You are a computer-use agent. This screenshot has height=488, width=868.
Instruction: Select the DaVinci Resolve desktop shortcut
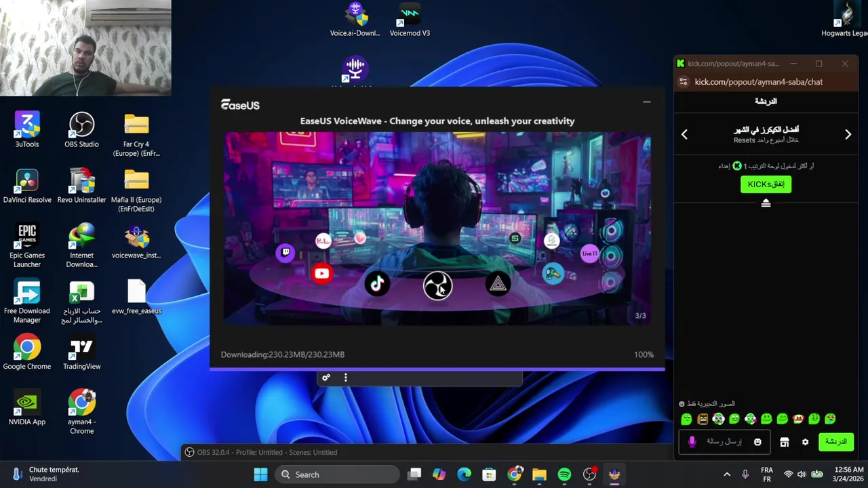point(27,185)
